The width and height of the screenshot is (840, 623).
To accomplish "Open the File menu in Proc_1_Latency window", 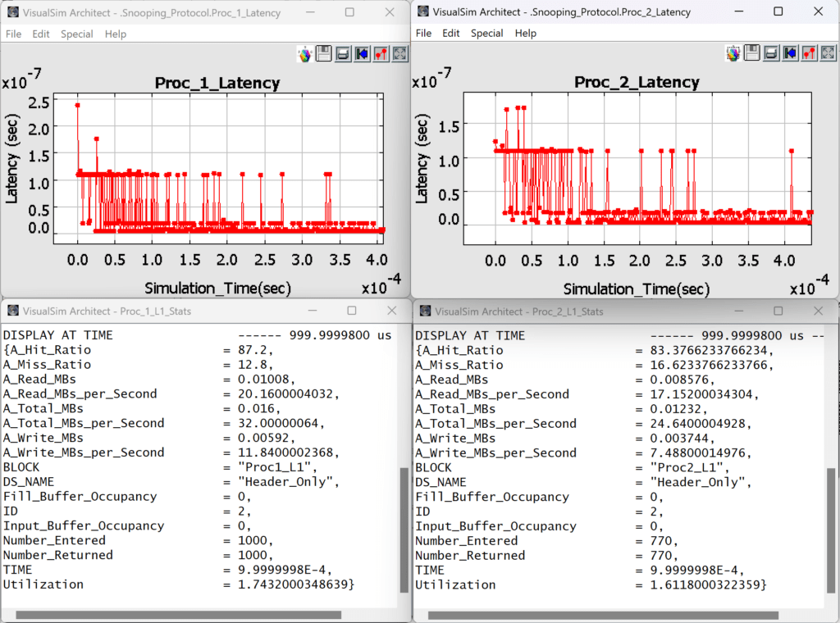I will click(13, 34).
